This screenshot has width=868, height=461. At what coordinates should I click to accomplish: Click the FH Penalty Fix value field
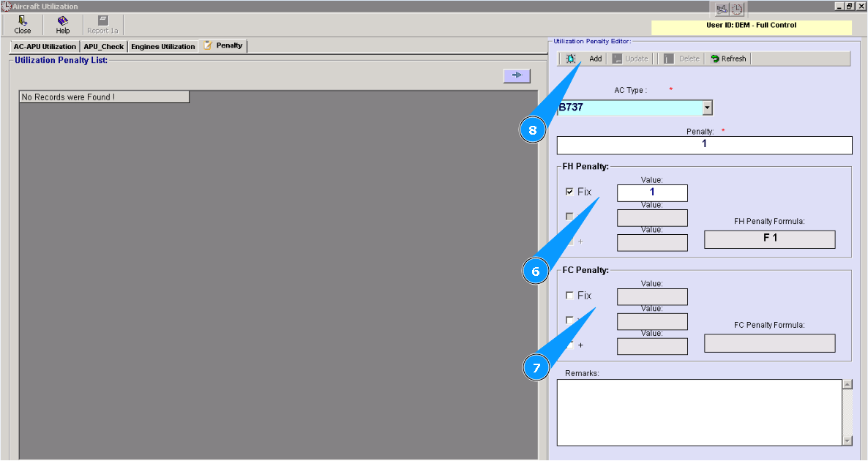point(652,192)
